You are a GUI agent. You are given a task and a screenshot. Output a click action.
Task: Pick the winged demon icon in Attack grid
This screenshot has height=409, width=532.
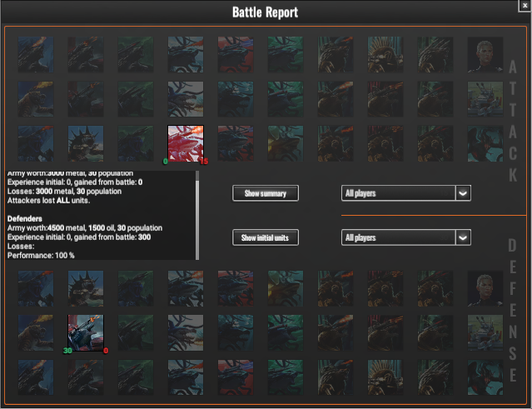pyautogui.click(x=485, y=143)
